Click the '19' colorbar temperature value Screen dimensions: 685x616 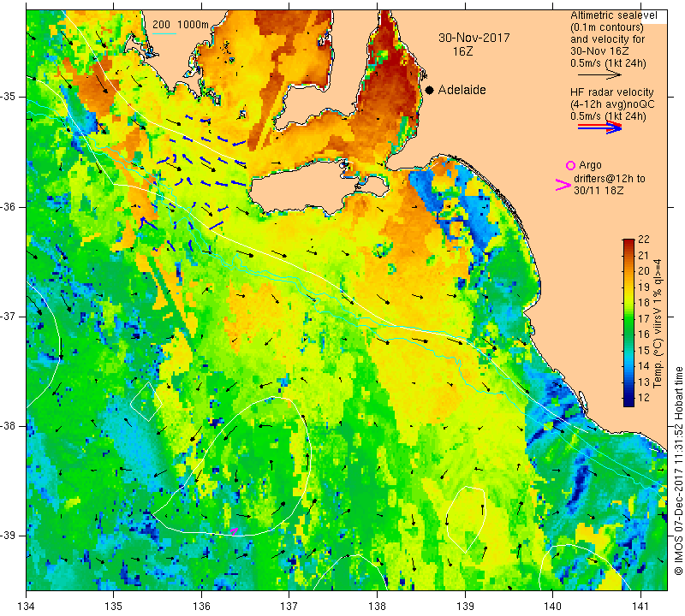click(x=644, y=287)
